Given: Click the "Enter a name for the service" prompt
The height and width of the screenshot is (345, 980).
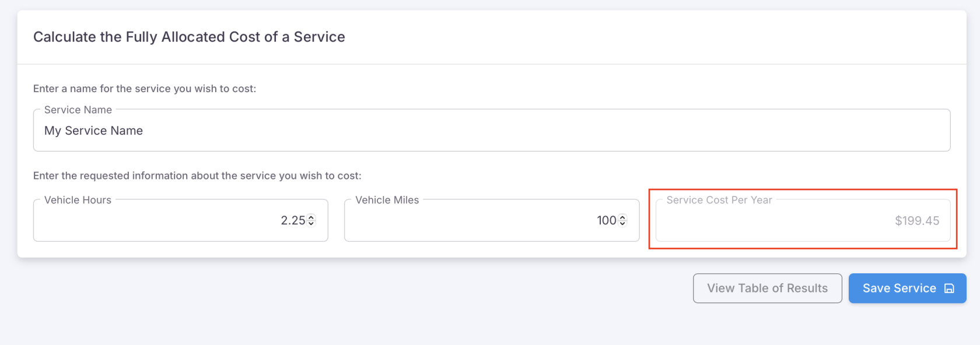Looking at the screenshot, I should click(145, 89).
